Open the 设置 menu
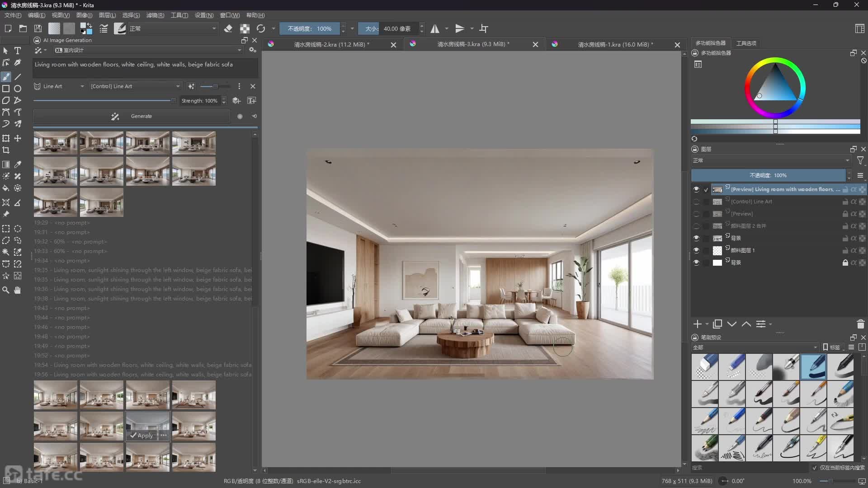 pos(204,15)
